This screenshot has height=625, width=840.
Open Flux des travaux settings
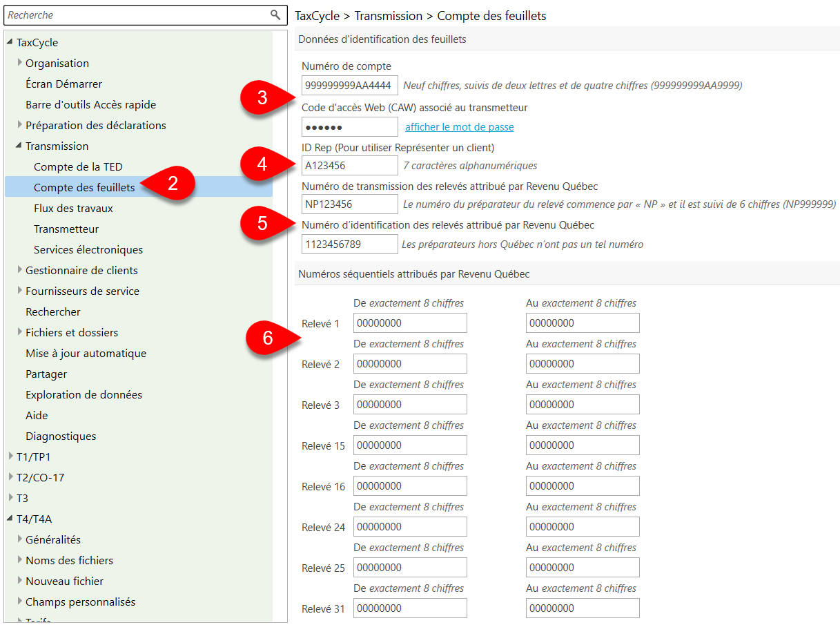(73, 208)
